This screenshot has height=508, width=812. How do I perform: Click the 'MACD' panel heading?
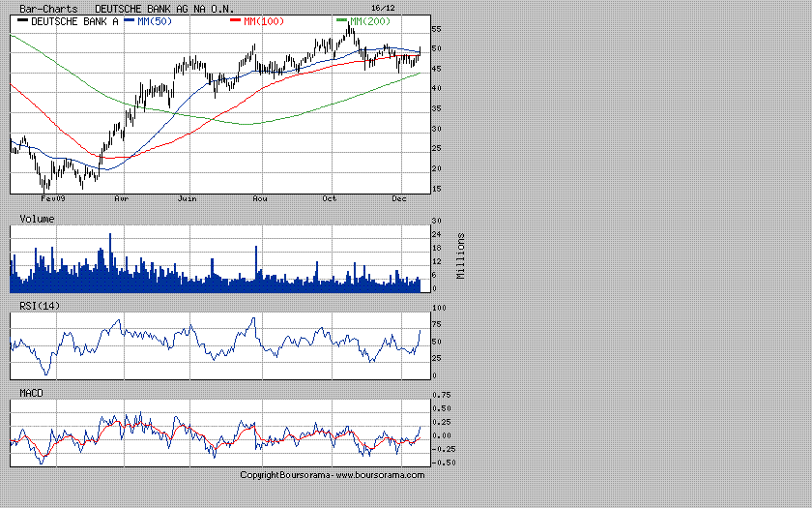(x=31, y=393)
